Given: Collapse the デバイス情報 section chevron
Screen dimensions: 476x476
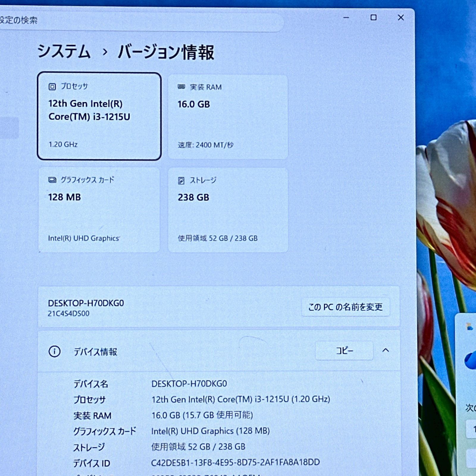Looking at the screenshot, I should pyautogui.click(x=386, y=350).
